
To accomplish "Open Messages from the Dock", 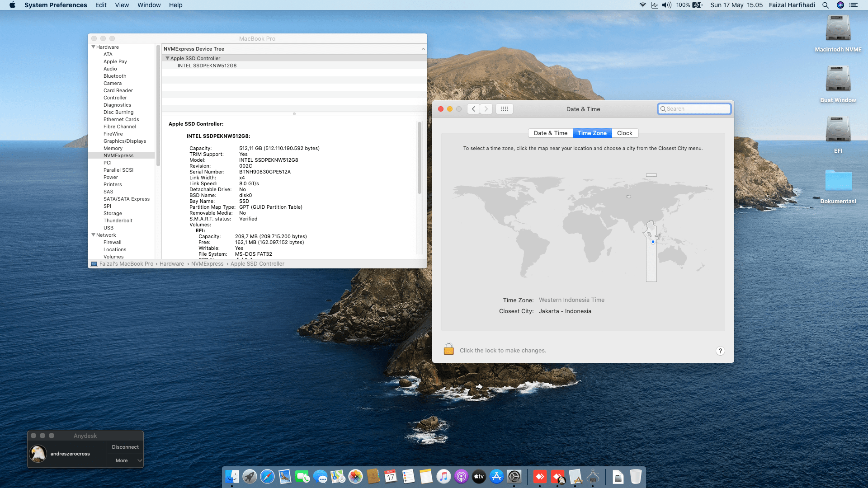I will click(x=320, y=476).
